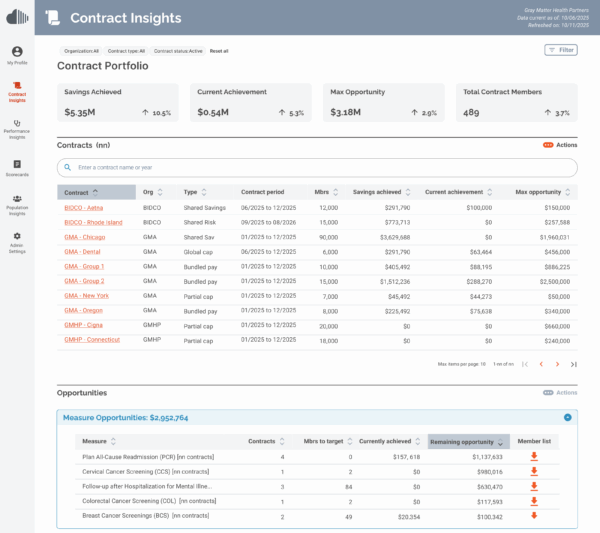Open the Opportunities Actions menu

(560, 393)
